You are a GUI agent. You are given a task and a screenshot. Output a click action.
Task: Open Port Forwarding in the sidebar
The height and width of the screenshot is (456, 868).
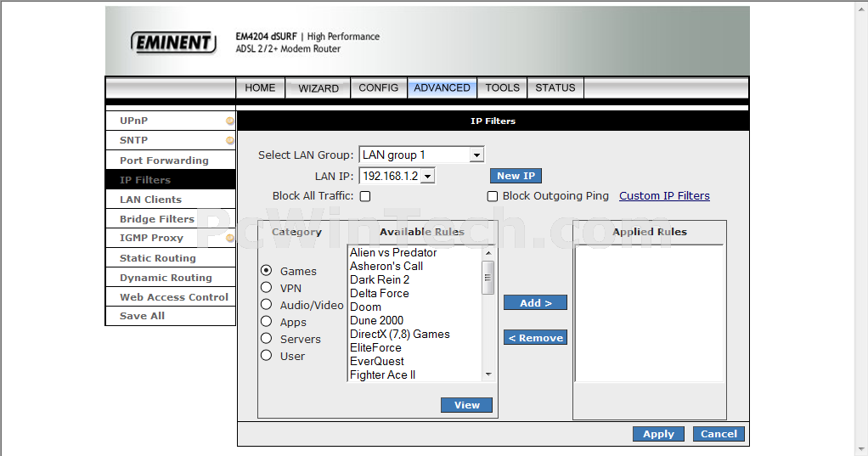[171, 160]
